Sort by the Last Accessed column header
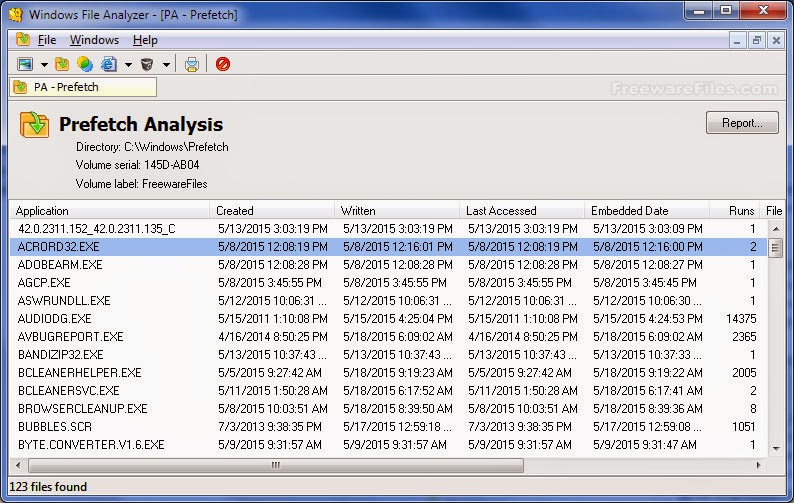The width and height of the screenshot is (794, 503). click(x=522, y=211)
